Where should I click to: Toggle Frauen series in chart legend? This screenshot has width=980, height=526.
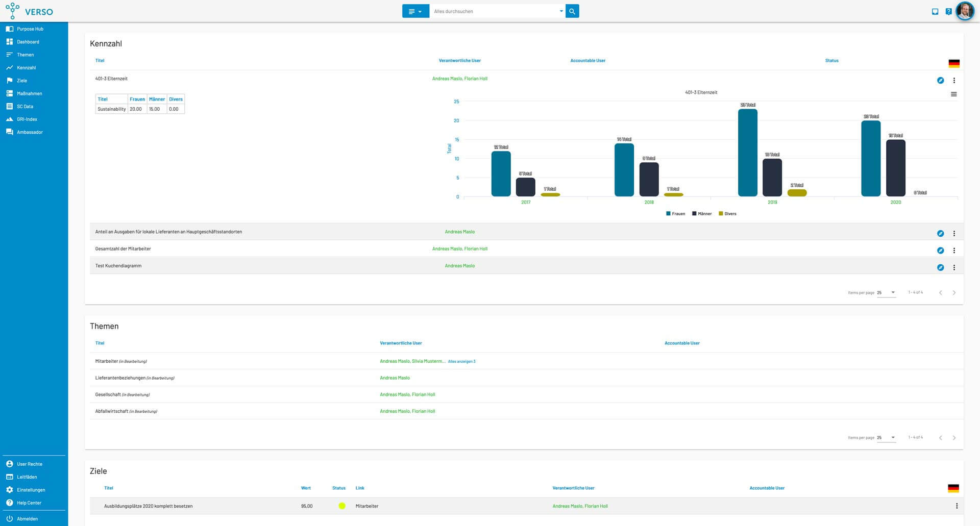(675, 214)
